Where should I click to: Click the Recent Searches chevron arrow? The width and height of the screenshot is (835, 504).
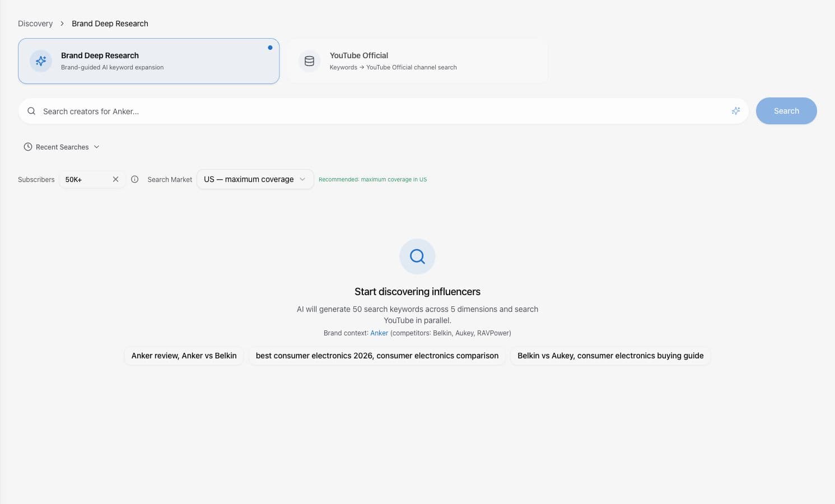tap(96, 147)
